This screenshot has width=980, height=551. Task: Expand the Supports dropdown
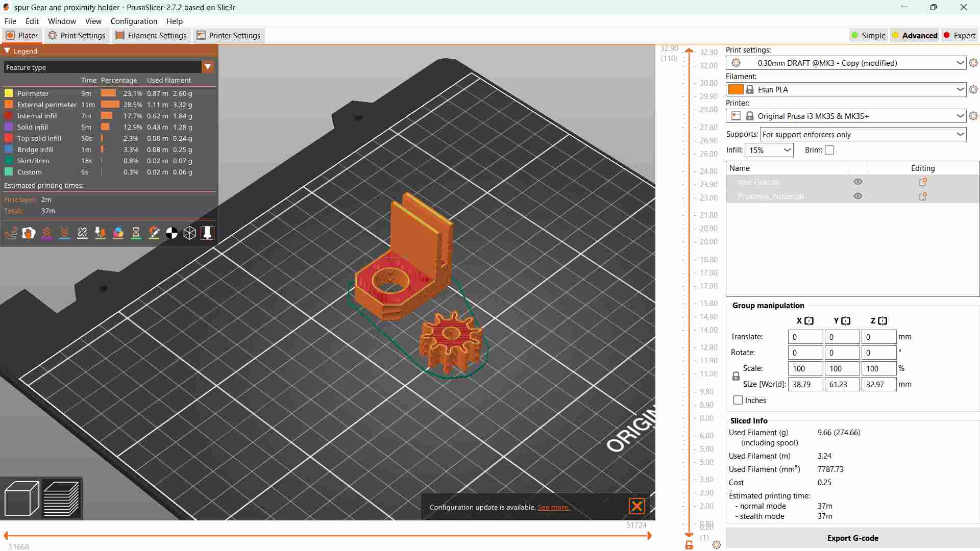click(x=960, y=134)
